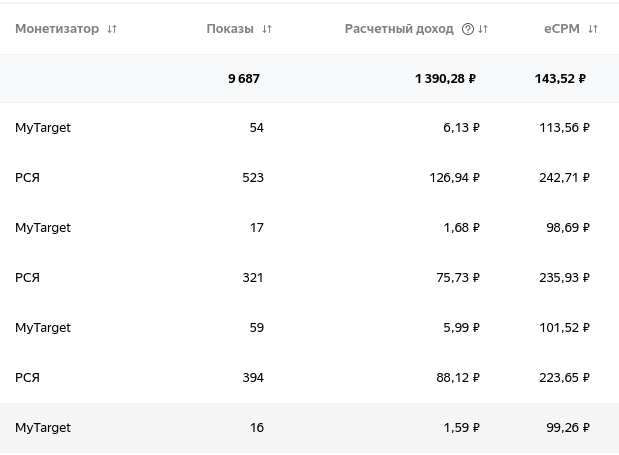This screenshot has height=455, width=619.
Task: Click the eCPM column header label
Action: pos(562,29)
